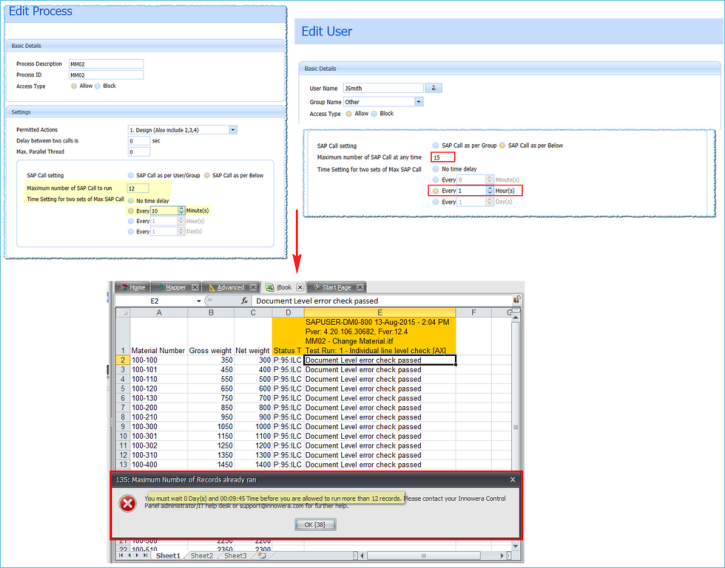Click column A header

tap(159, 313)
